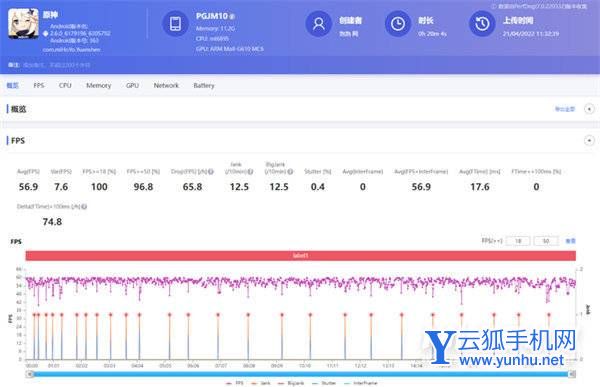Image resolution: width=600 pixels, height=387 pixels.
Task: Click the Genshin Impact app avatar icon
Action: pos(23,24)
